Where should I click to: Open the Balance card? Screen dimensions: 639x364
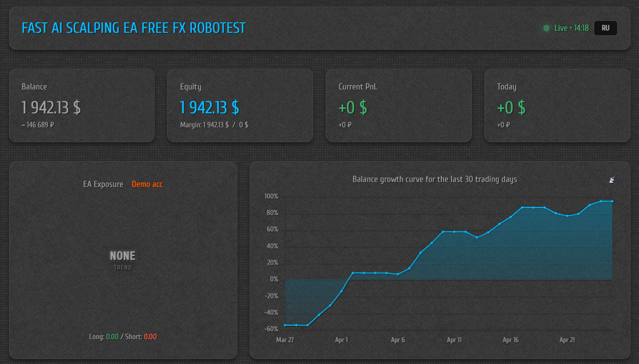pyautogui.click(x=82, y=105)
